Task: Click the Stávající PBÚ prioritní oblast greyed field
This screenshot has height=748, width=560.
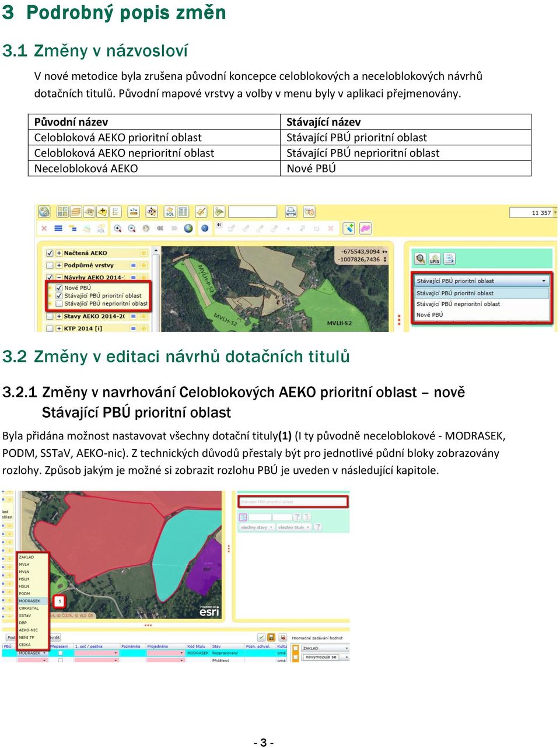Action: pos(293,501)
